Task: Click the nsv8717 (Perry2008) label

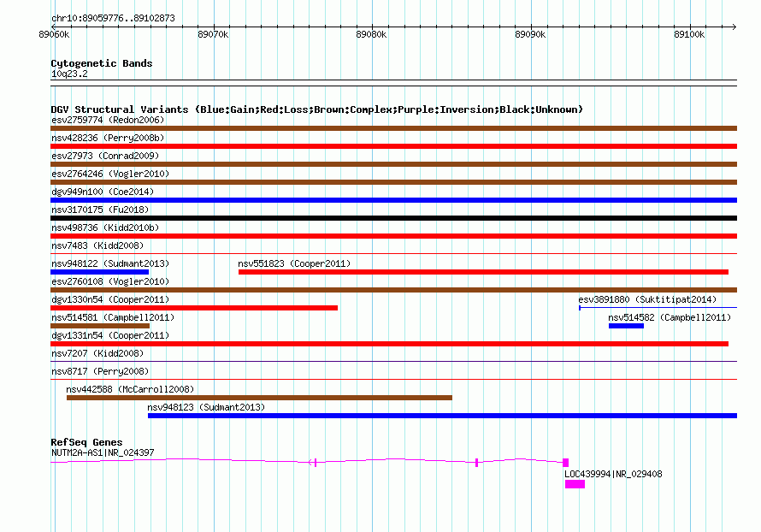Action: coord(100,371)
